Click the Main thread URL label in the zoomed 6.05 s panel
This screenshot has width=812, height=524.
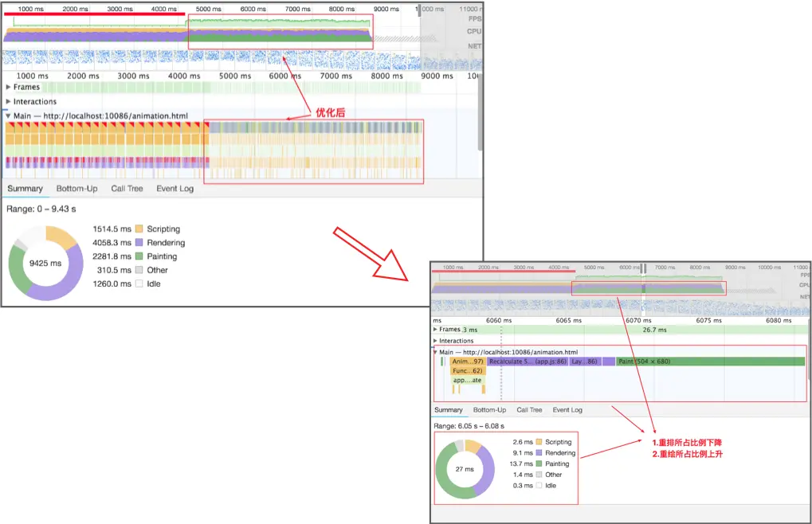coord(508,352)
